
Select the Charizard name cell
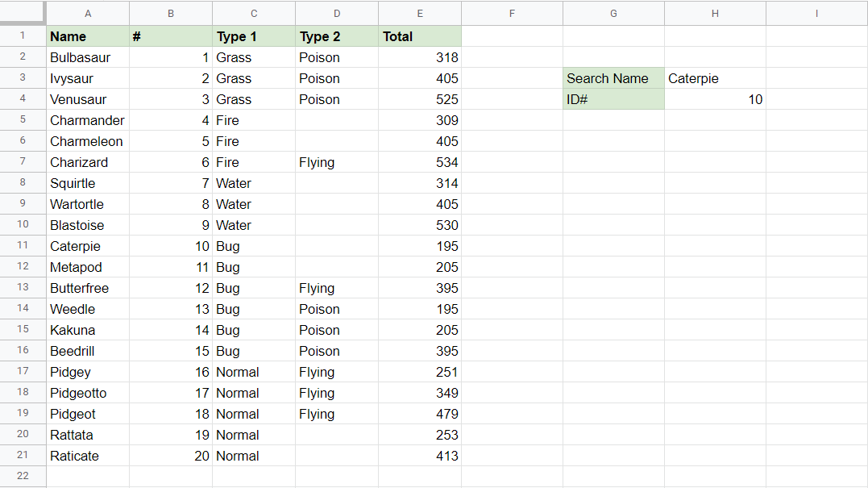[88, 162]
